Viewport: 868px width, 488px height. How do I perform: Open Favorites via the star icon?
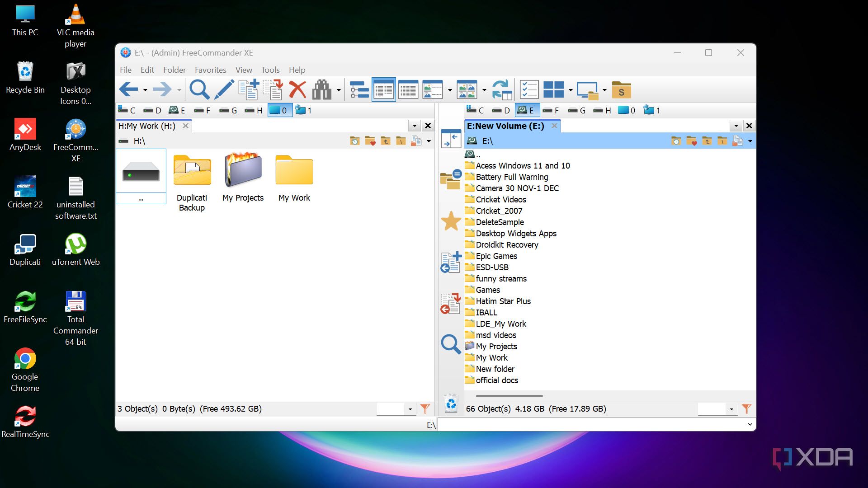coord(451,221)
